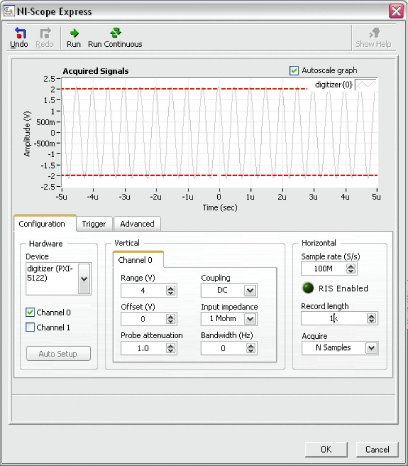
Task: Click the Bandwidth (Hz) stepper arrows
Action: [x=250, y=348]
